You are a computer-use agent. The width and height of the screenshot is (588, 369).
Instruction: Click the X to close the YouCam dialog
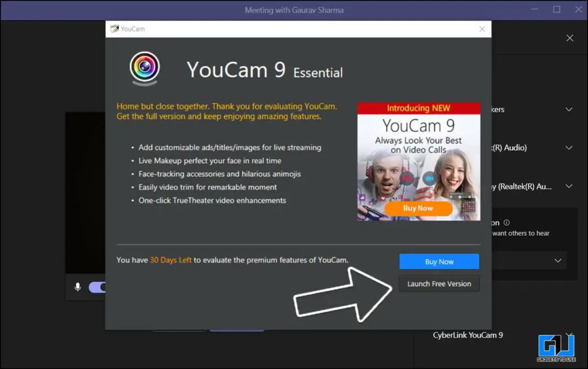[482, 29]
